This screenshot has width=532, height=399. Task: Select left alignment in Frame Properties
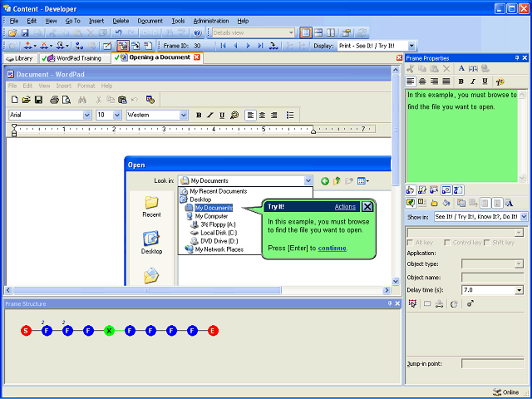click(411, 81)
